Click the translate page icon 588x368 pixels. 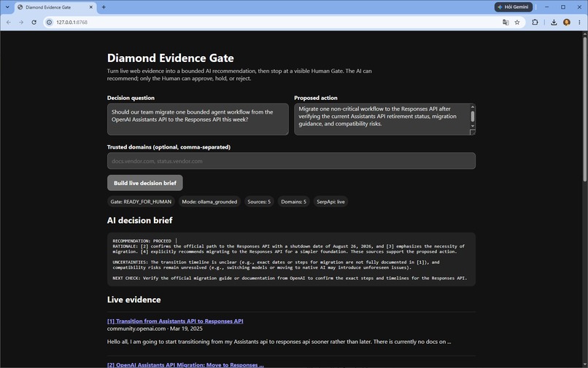506,23
